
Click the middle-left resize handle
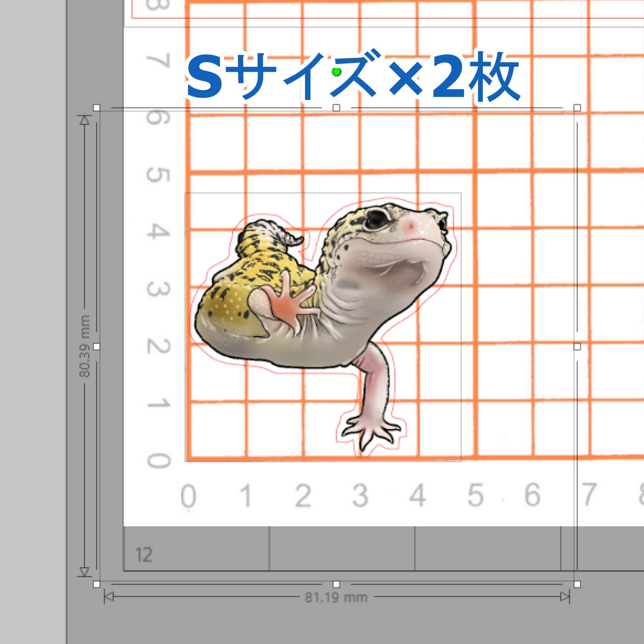click(x=97, y=347)
